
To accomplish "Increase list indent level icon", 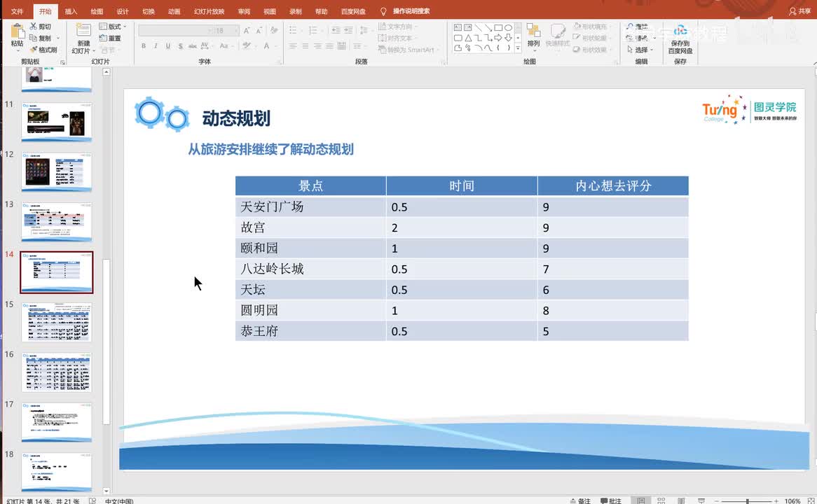I will (348, 30).
